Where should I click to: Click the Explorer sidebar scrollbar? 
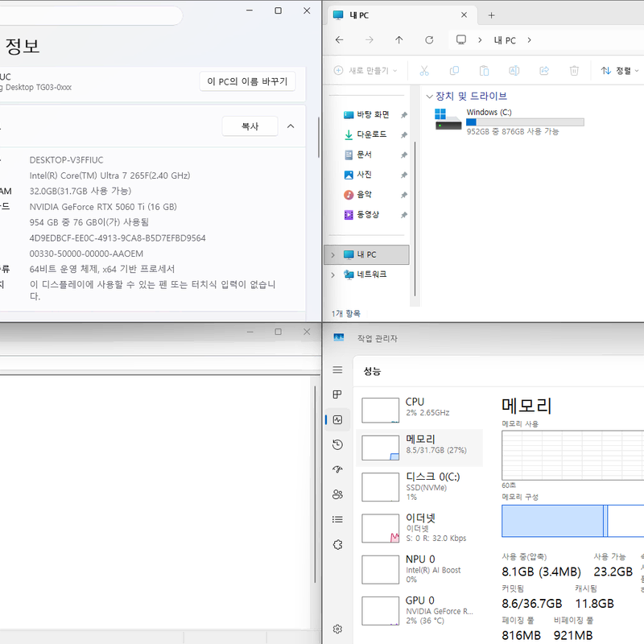(x=415, y=219)
